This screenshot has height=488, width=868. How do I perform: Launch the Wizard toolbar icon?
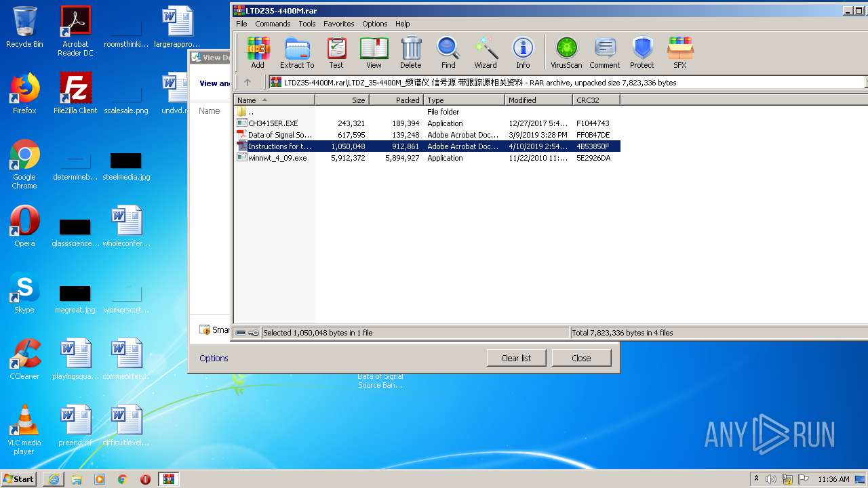click(x=486, y=53)
